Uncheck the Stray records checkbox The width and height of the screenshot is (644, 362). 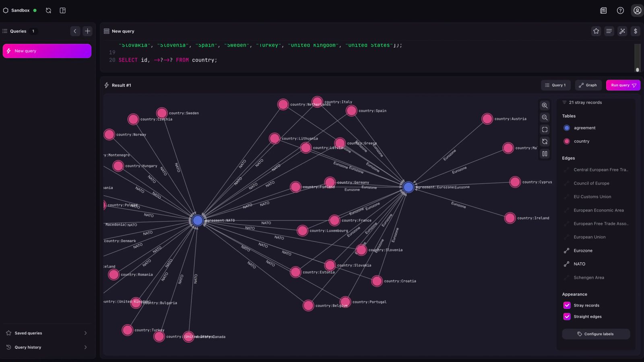(x=567, y=305)
